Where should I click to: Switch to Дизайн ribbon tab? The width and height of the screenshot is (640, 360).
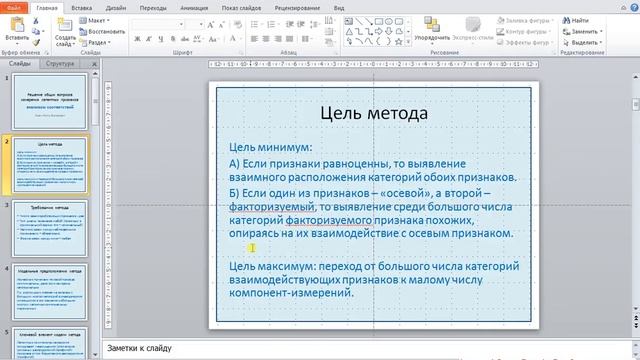click(x=116, y=8)
